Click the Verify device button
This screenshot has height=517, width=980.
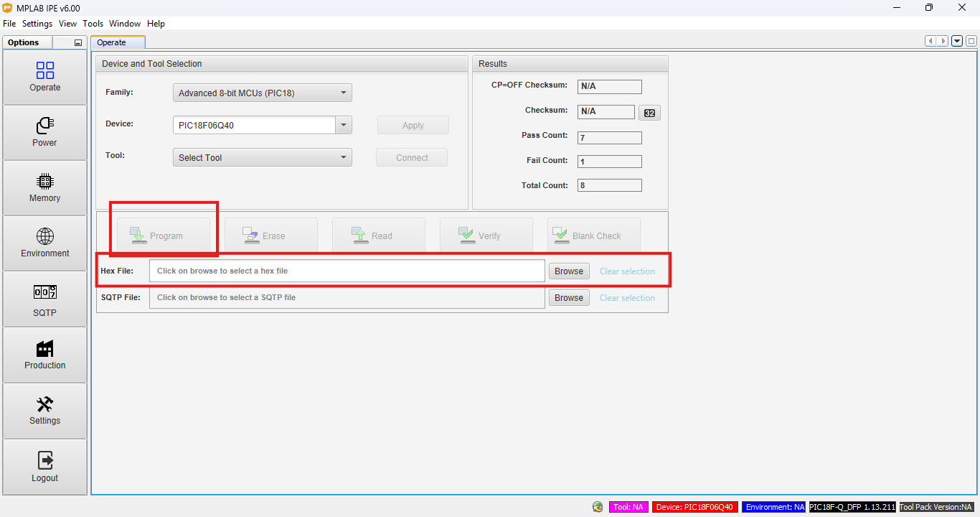(486, 236)
